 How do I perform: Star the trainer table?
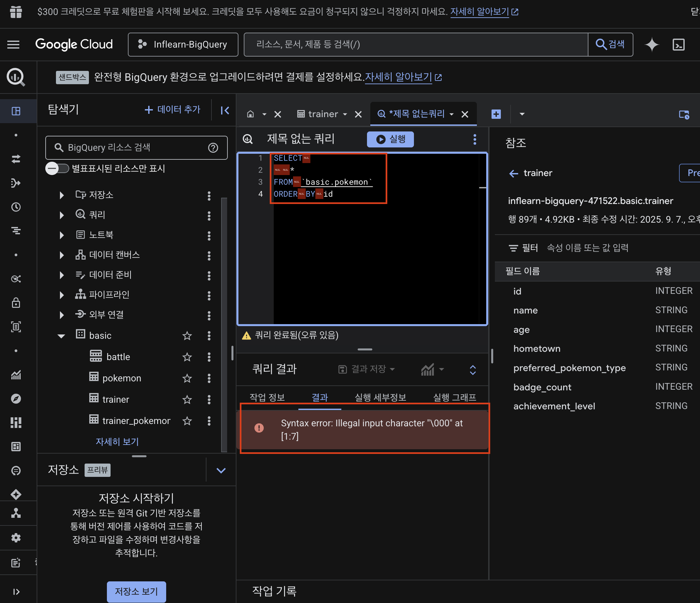[187, 399]
